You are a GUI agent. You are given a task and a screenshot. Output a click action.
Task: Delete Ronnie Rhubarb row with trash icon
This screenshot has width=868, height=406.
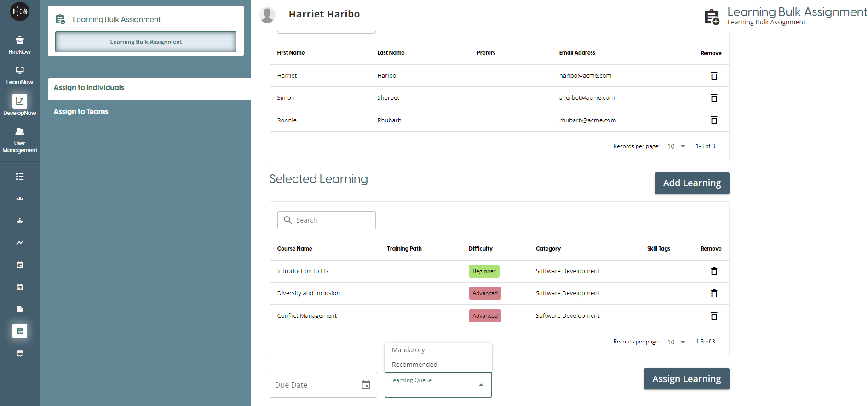point(714,120)
